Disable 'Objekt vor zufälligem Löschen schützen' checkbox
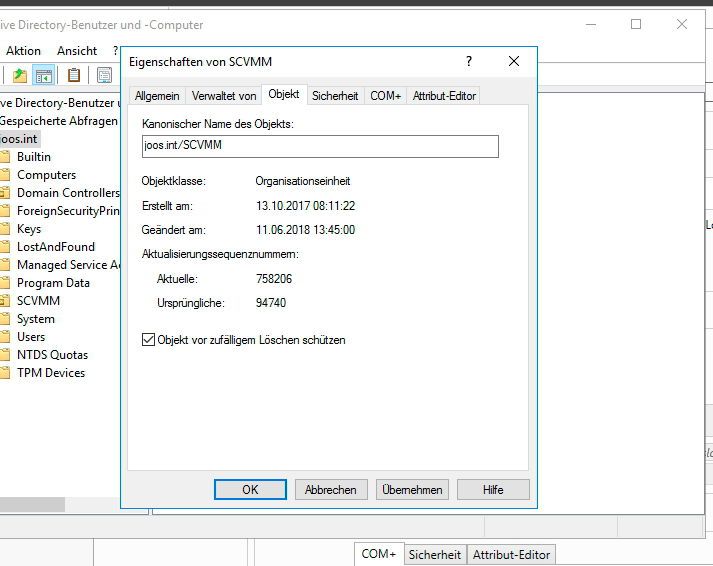Screen dimensions: 713x566 point(148,340)
